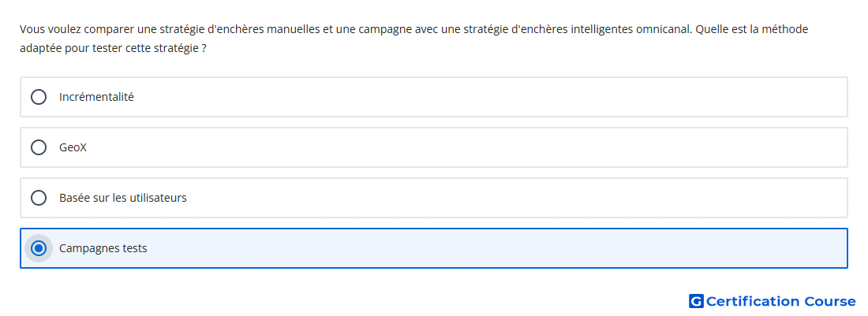Select the GeoX radio button

(38, 147)
